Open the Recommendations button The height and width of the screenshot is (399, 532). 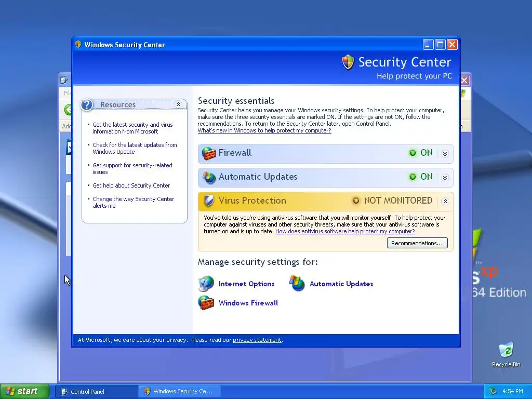click(417, 243)
